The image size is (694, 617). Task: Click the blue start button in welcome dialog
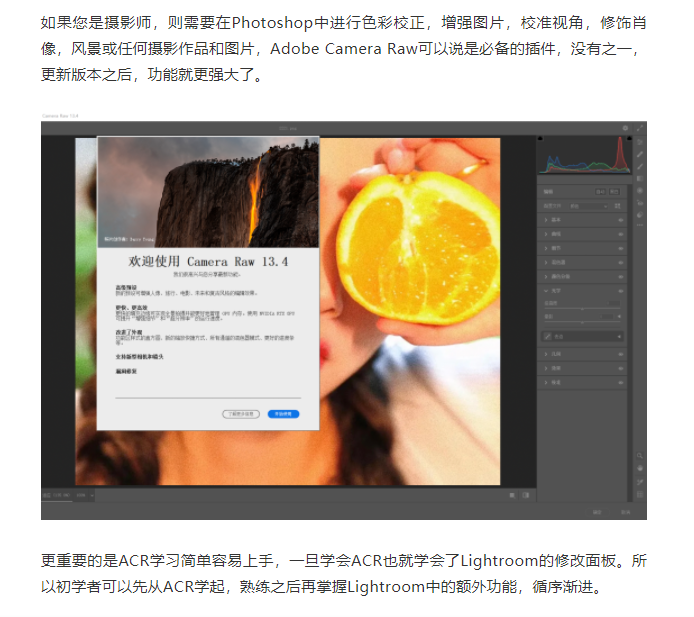coord(283,414)
